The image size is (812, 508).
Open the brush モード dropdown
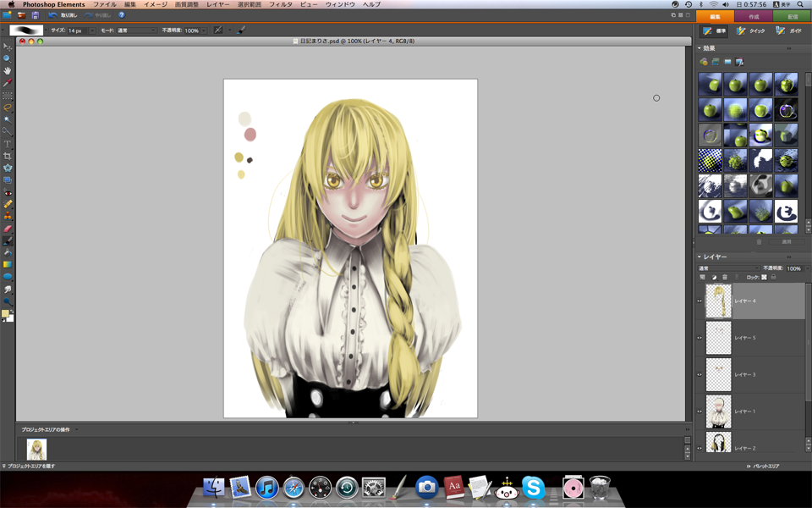[x=136, y=30]
